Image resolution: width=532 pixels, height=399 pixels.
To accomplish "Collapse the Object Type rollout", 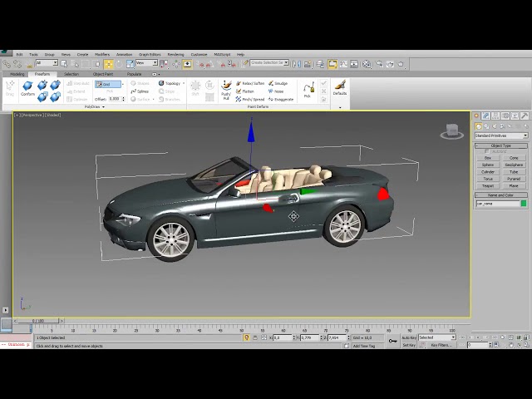I will point(500,145).
